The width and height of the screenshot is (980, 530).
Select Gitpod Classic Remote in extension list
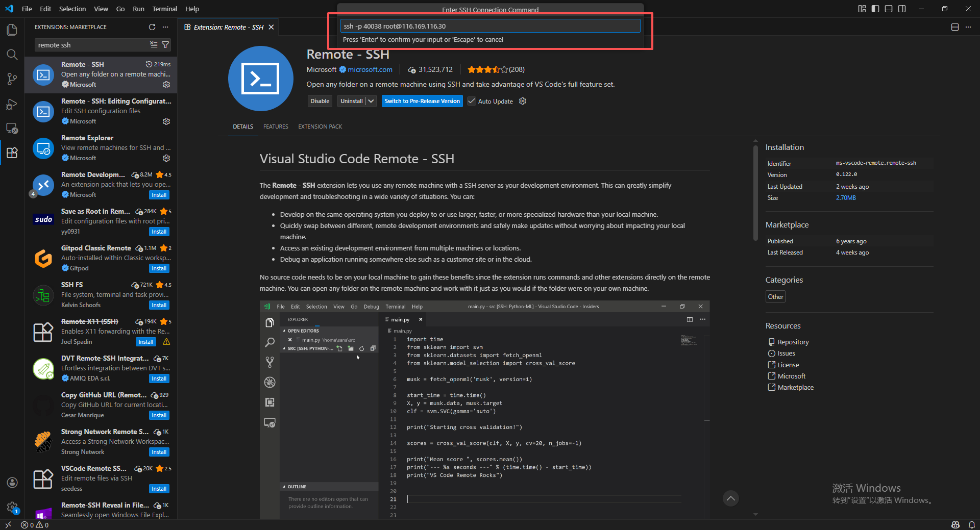coord(101,258)
